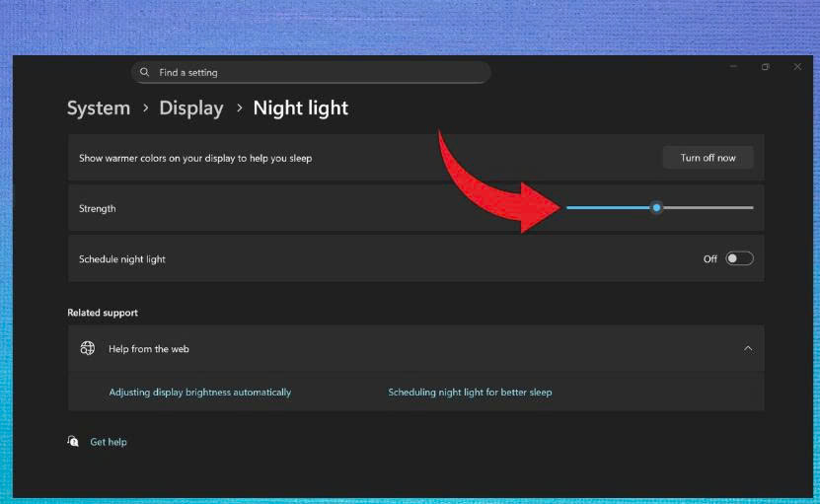Click the Help from the web label
Image resolution: width=820 pixels, height=504 pixels.
[x=149, y=349]
